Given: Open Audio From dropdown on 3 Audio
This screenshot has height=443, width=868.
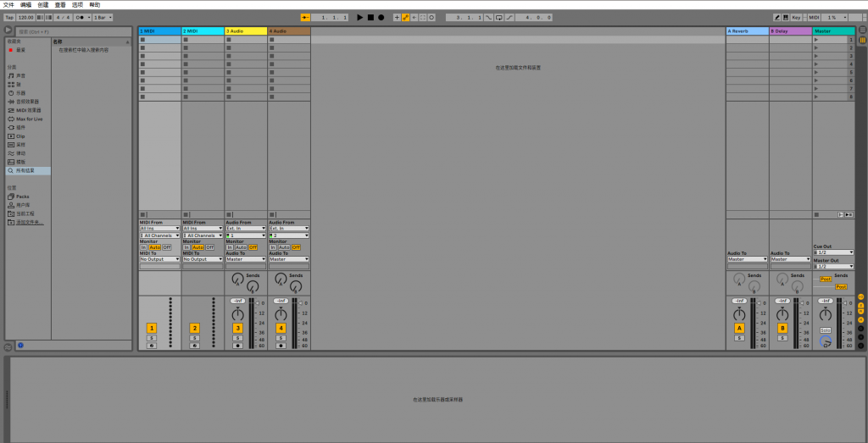Looking at the screenshot, I should tap(246, 228).
